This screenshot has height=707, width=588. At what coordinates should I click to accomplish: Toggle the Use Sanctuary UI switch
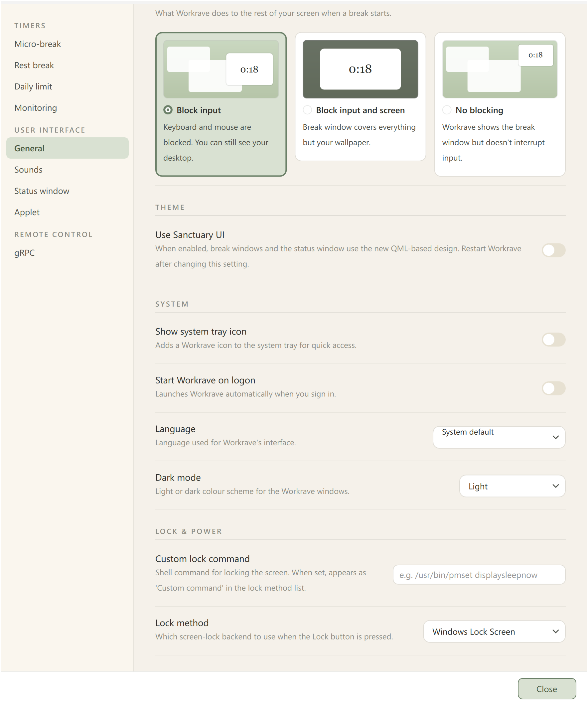[x=553, y=250]
